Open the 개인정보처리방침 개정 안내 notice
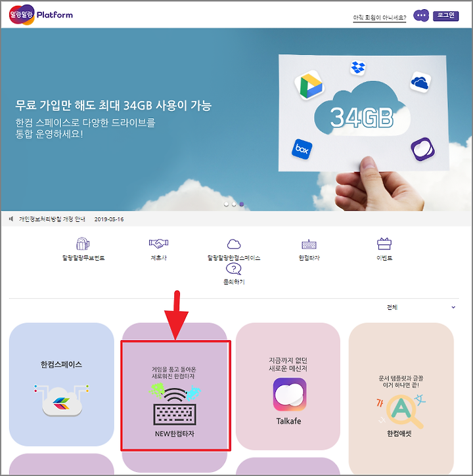Viewport: 473px width, 476px height. 52,219
